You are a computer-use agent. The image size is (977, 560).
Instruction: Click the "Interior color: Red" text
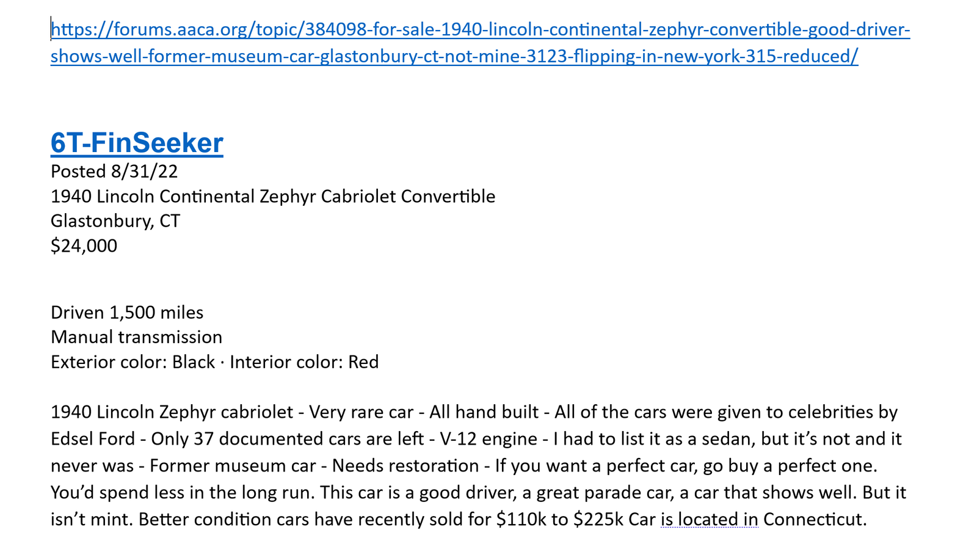pyautogui.click(x=304, y=362)
